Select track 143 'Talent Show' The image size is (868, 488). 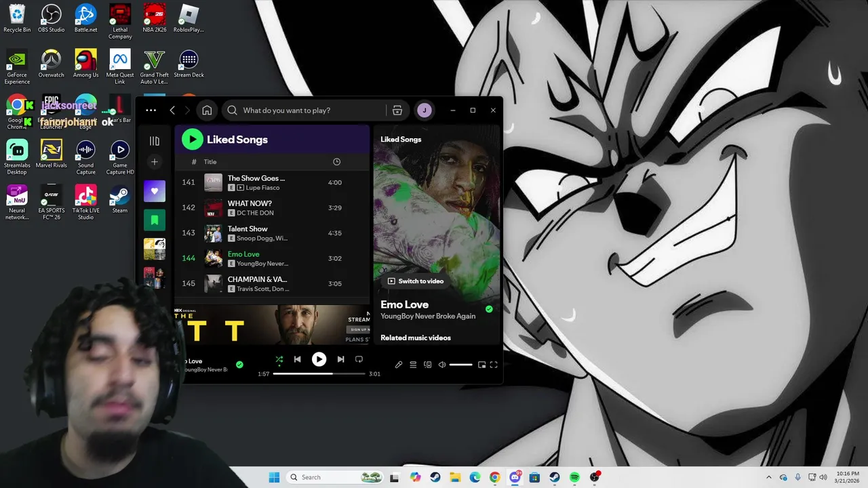pos(272,233)
